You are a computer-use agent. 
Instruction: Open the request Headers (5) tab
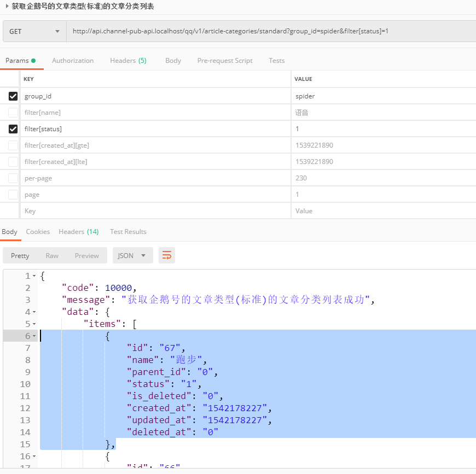(x=128, y=61)
